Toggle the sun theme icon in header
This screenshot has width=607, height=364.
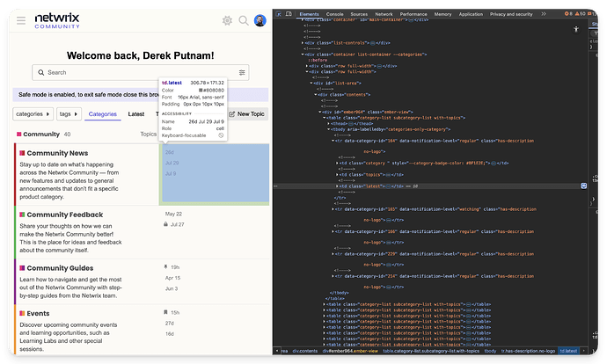[227, 20]
